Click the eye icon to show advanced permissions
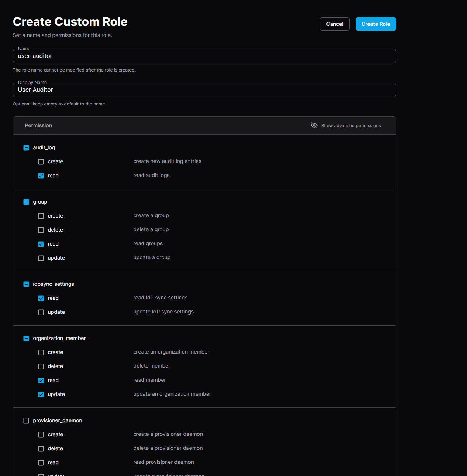 (314, 125)
